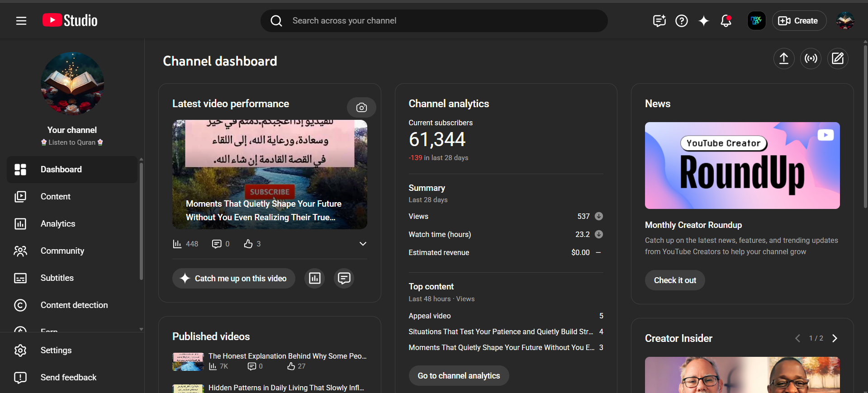The width and height of the screenshot is (868, 393).
Task: Click the 61,344 subscribers count
Action: pyautogui.click(x=437, y=139)
